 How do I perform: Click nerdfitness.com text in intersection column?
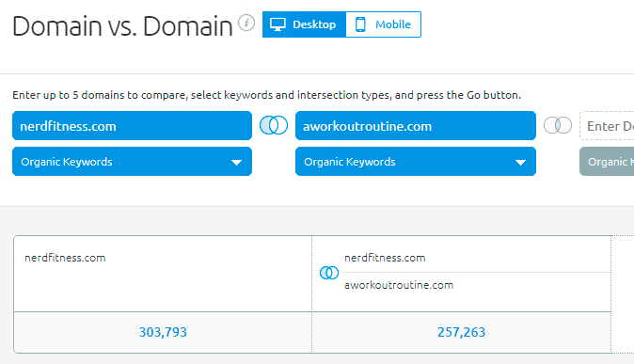[385, 258]
